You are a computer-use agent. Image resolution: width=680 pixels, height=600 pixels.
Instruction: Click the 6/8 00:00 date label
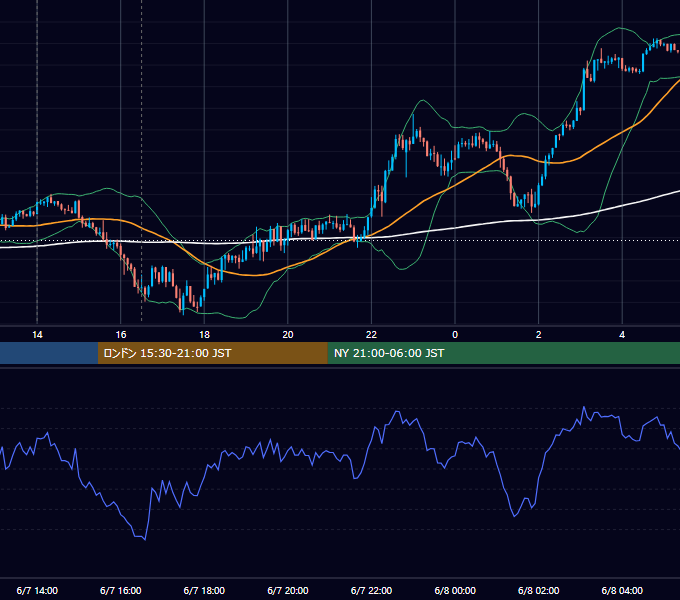tap(455, 591)
